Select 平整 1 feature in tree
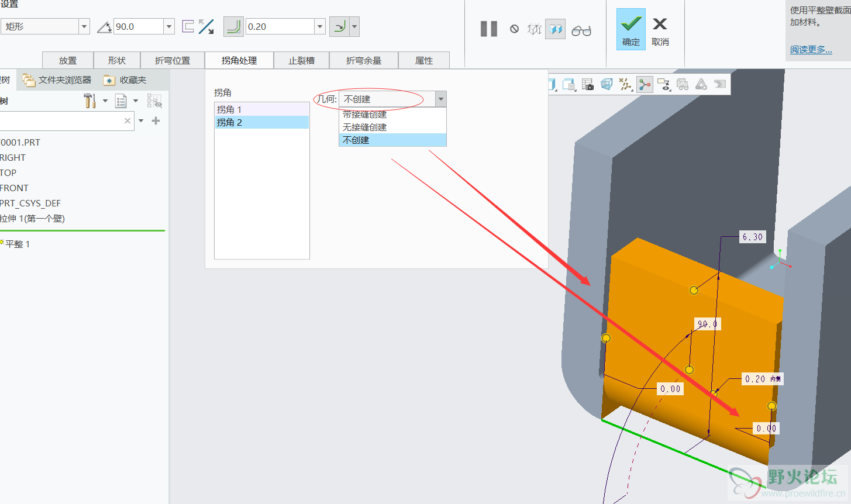 pos(18,244)
